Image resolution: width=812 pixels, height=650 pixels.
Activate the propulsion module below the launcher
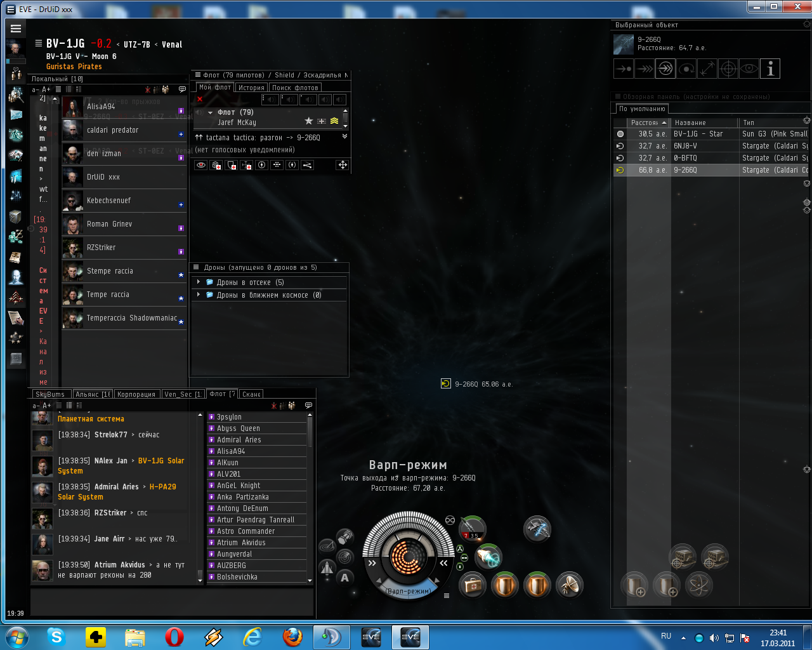[x=488, y=557]
